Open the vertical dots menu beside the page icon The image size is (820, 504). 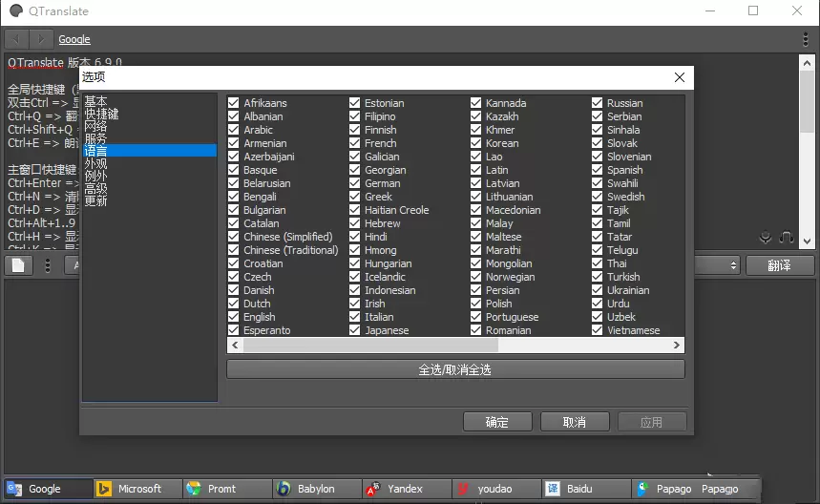[48, 265]
